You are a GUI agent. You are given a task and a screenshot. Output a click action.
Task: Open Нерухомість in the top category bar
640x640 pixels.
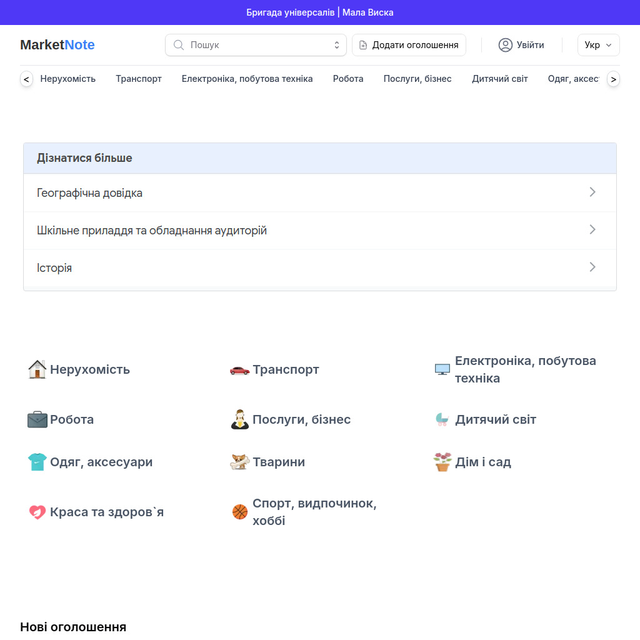click(68, 79)
